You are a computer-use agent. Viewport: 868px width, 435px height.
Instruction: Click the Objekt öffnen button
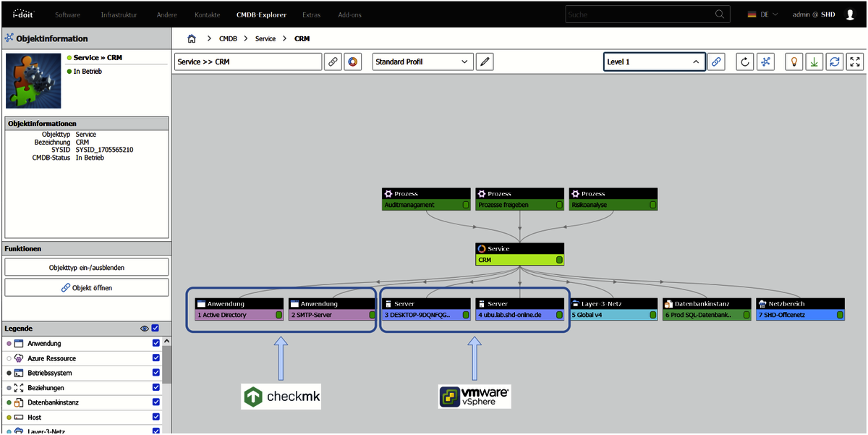(x=86, y=287)
